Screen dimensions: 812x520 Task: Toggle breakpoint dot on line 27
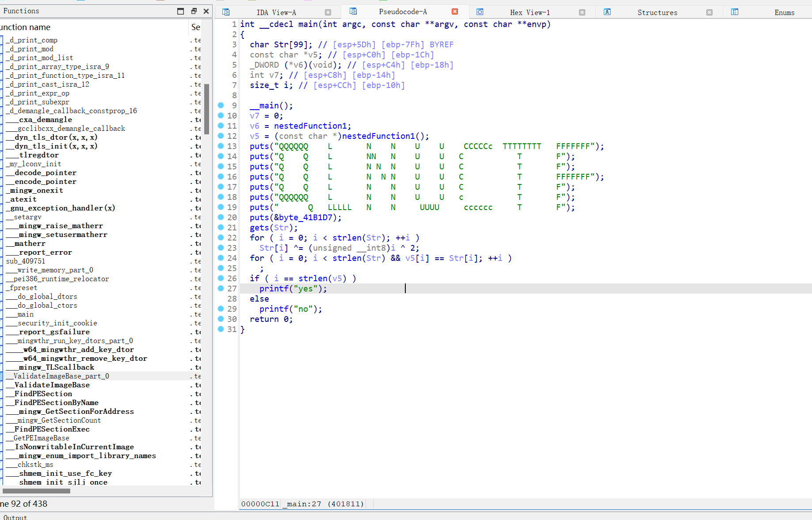point(221,288)
